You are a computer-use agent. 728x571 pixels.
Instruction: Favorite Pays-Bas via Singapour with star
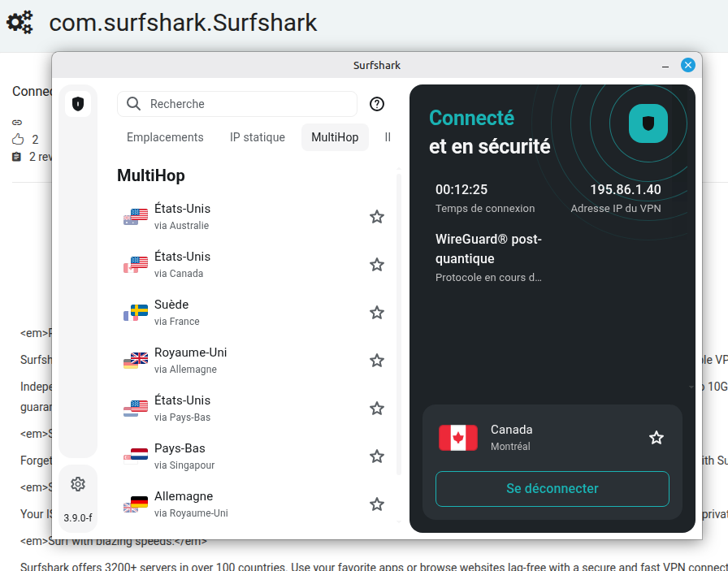pos(377,456)
